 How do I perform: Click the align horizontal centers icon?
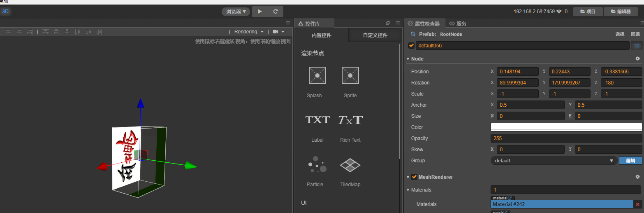pyautogui.click(x=19, y=32)
